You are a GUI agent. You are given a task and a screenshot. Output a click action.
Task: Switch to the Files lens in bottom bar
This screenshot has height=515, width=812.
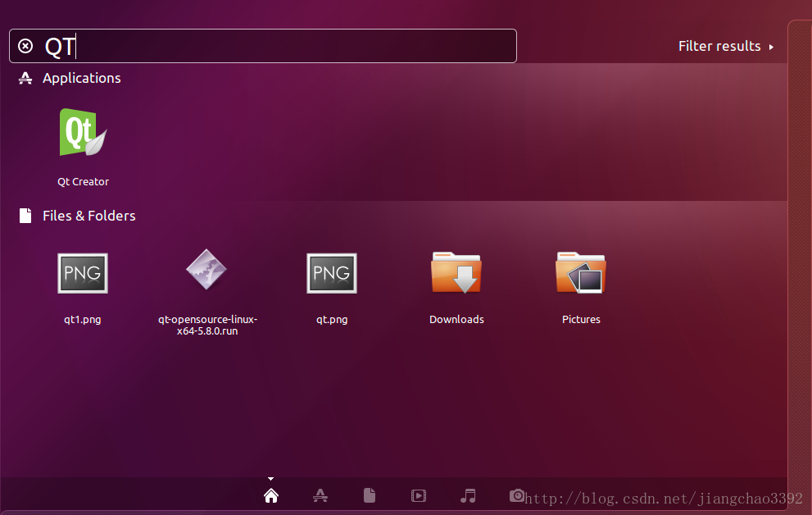coord(370,496)
